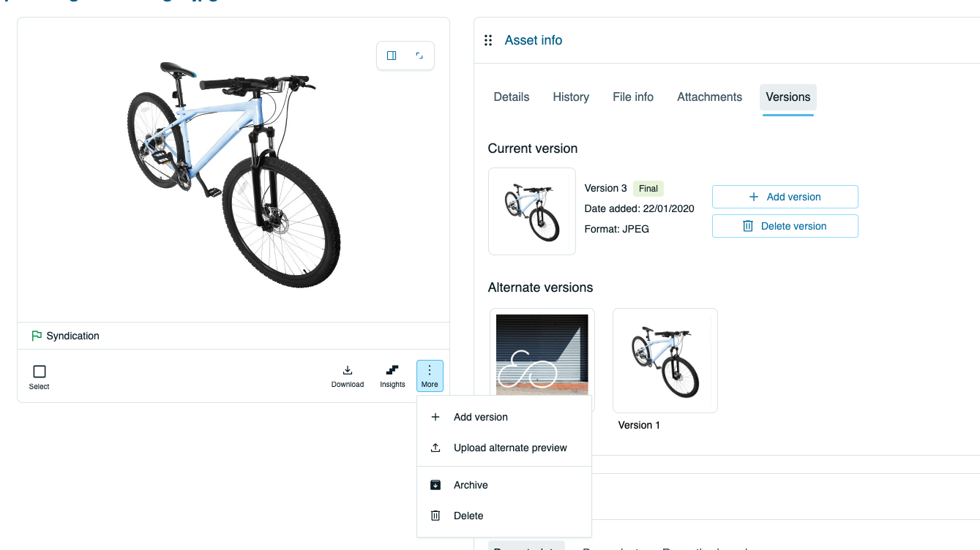Click the Download icon below the preview

(x=348, y=376)
